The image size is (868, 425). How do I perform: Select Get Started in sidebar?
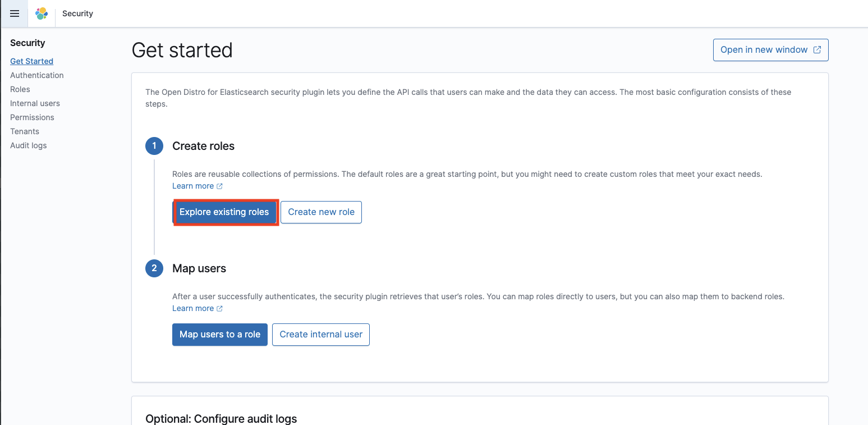coord(31,61)
